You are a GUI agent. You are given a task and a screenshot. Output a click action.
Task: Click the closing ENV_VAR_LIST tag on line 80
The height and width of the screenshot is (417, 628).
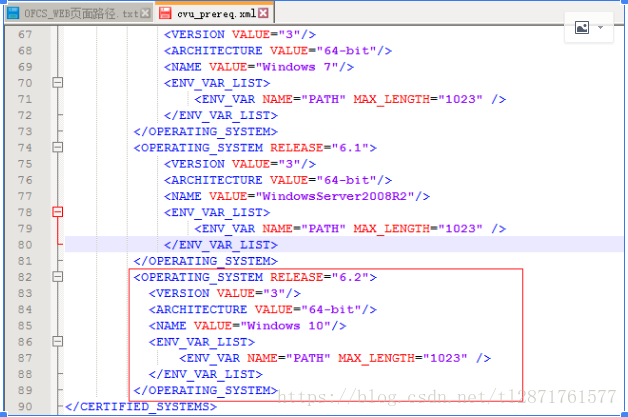click(221, 245)
